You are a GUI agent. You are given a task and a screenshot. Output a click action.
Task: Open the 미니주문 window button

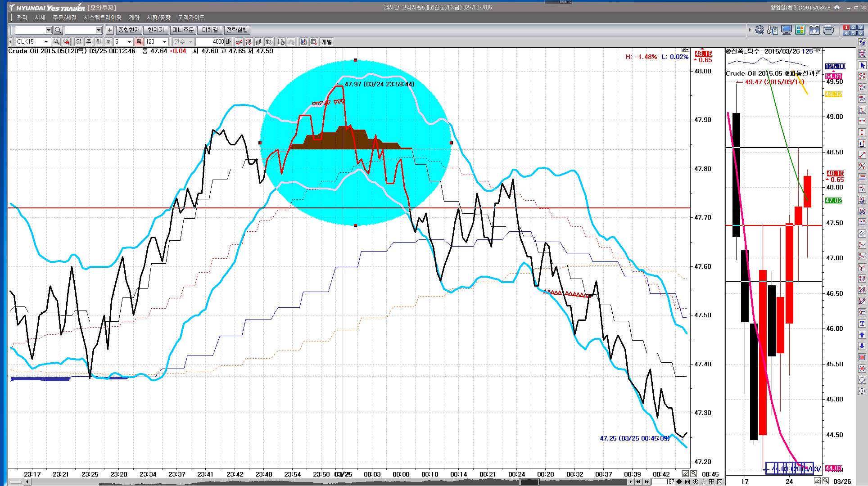[183, 30]
